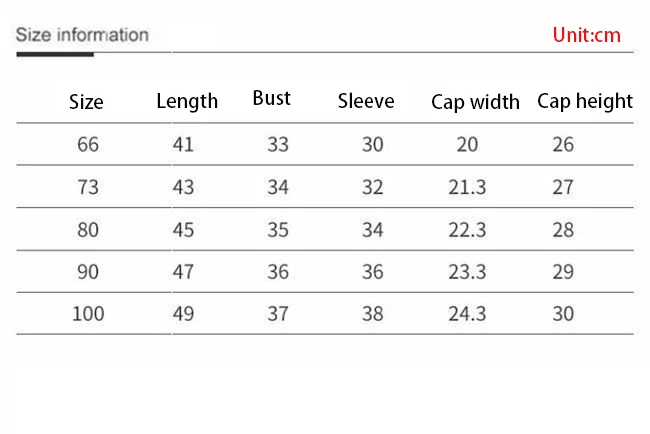Click the cap width value 24.3
The image size is (650, 434).
467,313
